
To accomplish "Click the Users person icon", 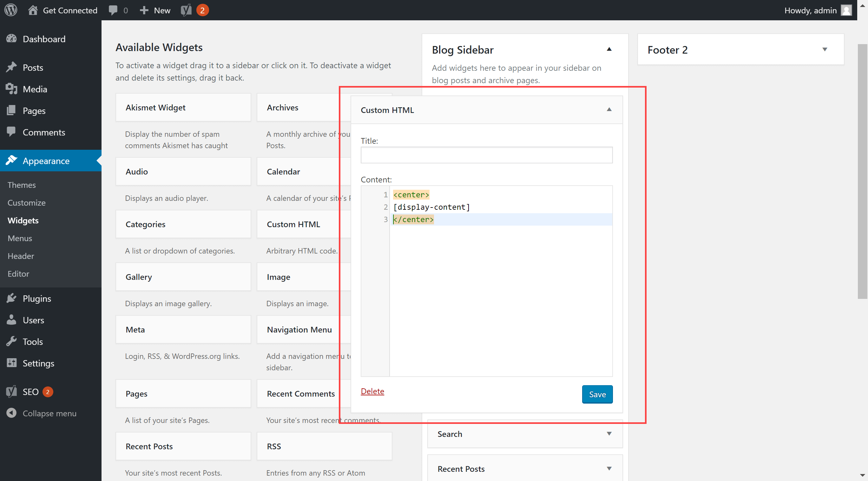I will coord(11,320).
